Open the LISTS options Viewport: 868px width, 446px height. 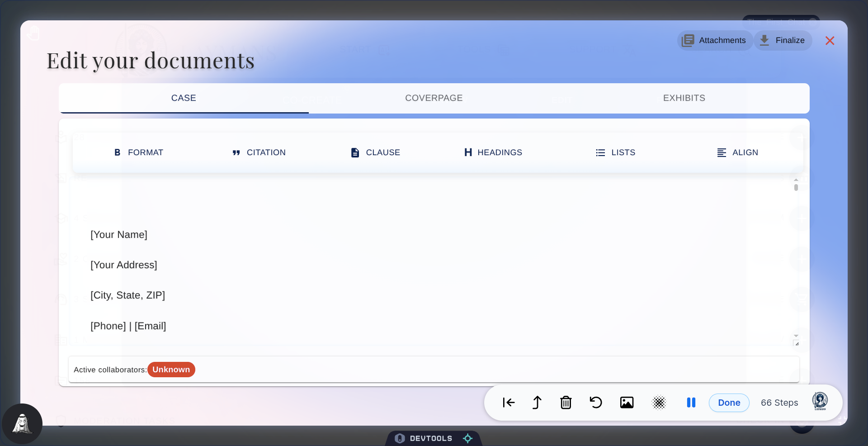pyautogui.click(x=615, y=152)
